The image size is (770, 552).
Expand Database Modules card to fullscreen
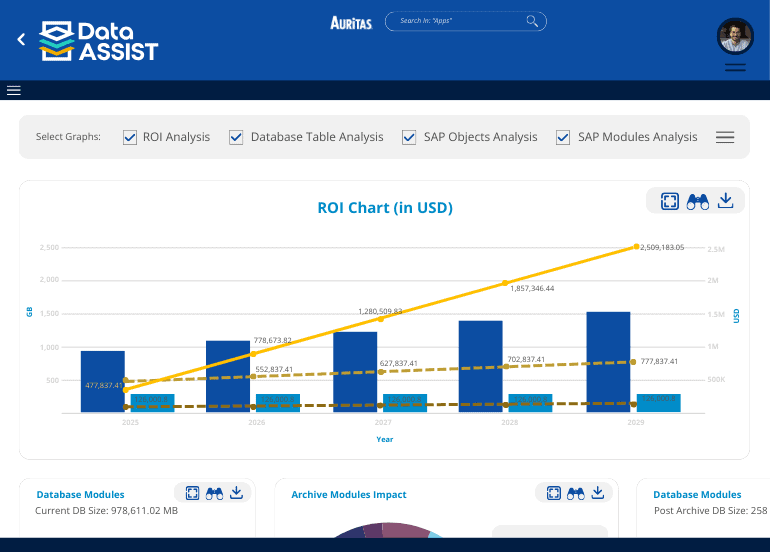point(192,493)
